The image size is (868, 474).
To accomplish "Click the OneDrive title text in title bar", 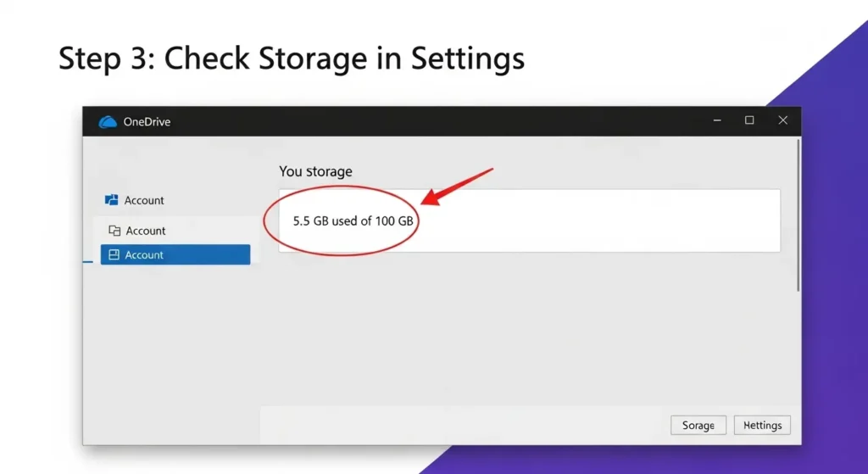I will (147, 122).
